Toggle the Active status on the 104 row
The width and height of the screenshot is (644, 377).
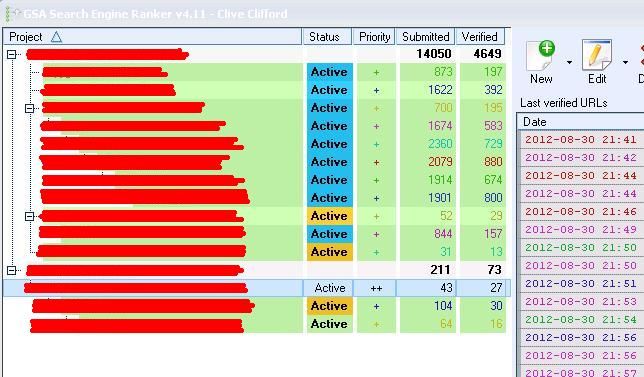tap(329, 306)
